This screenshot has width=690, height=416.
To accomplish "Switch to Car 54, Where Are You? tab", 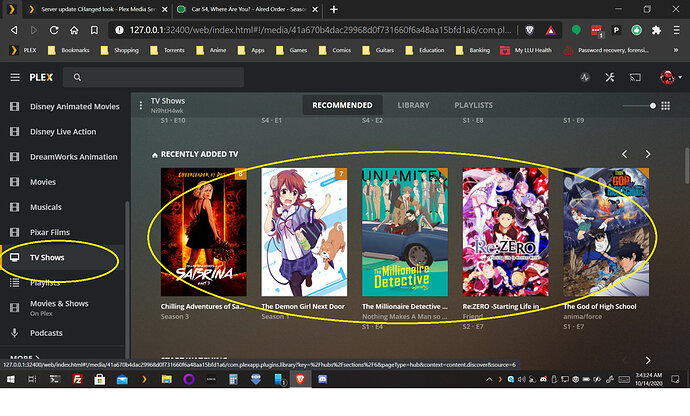I will [x=248, y=9].
